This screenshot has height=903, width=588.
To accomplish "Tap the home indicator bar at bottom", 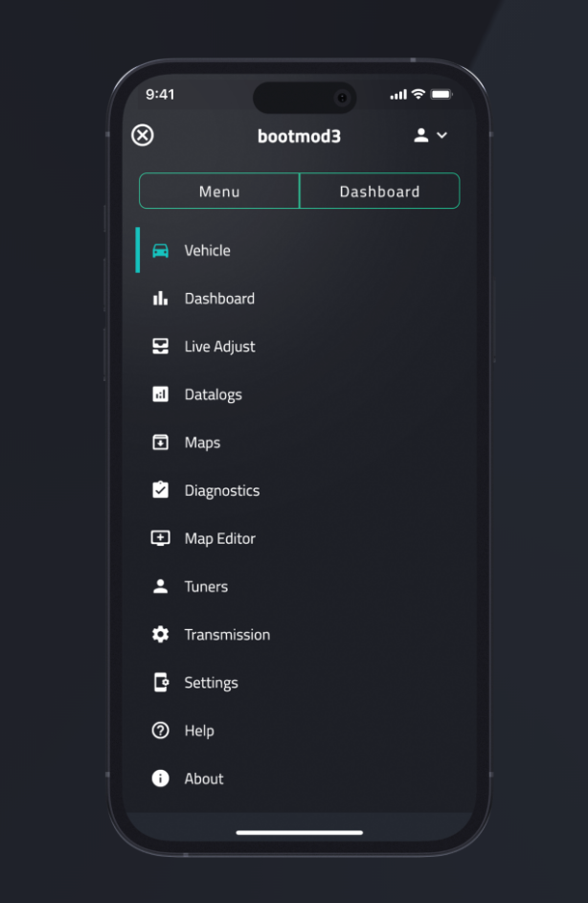I will (x=299, y=831).
